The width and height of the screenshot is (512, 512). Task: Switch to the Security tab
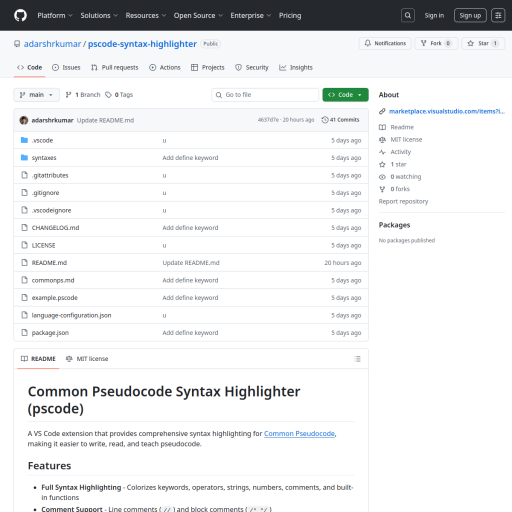pos(252,67)
